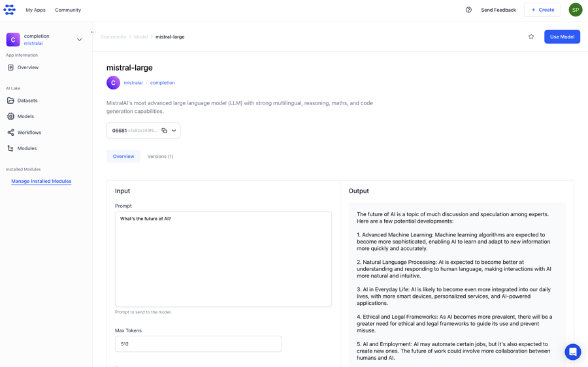Click the Clarifai logo icon
The height and width of the screenshot is (367, 588).
(9, 10)
